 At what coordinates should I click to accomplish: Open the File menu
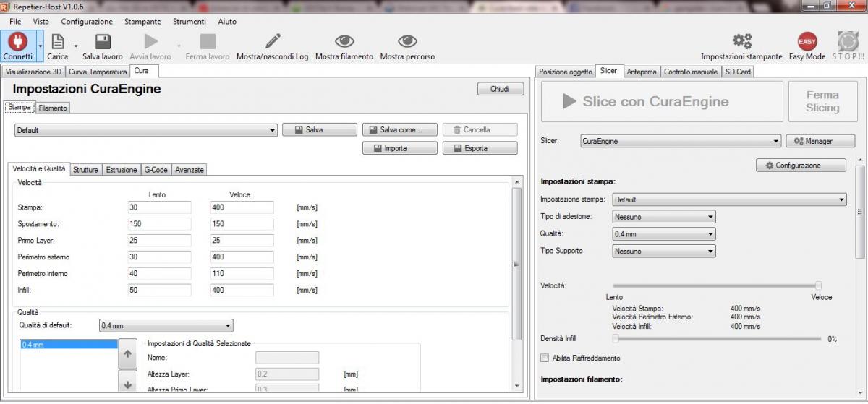[x=15, y=22]
